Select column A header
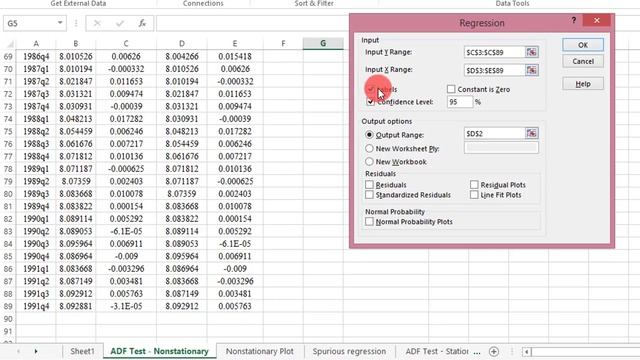The image size is (640, 360). click(x=36, y=44)
